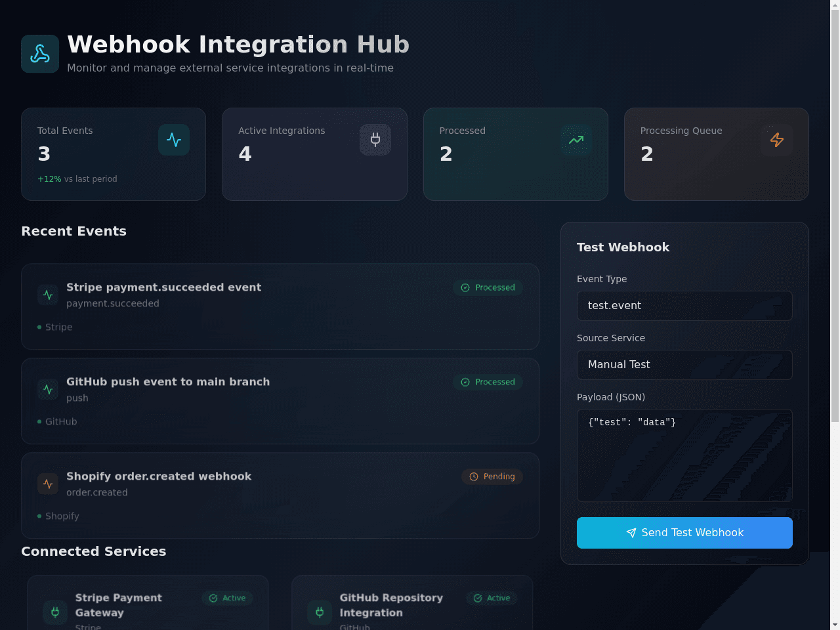Open the Shopify order.created webhook event
The height and width of the screenshot is (630, 840).
pyautogui.click(x=280, y=495)
